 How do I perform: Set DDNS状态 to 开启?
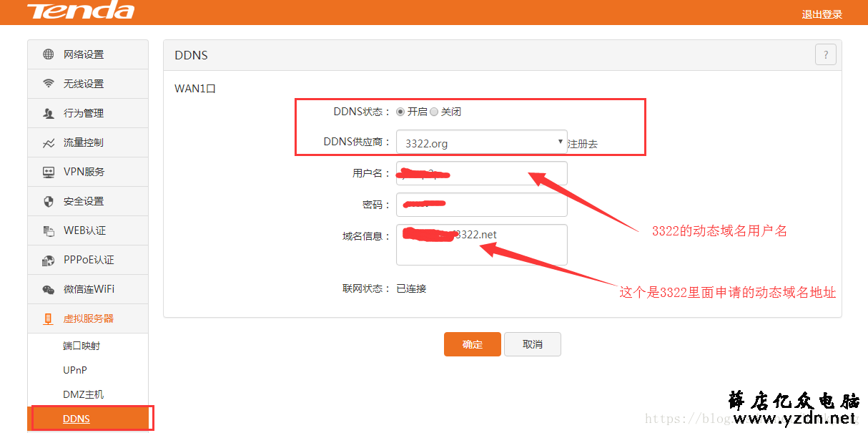point(400,112)
